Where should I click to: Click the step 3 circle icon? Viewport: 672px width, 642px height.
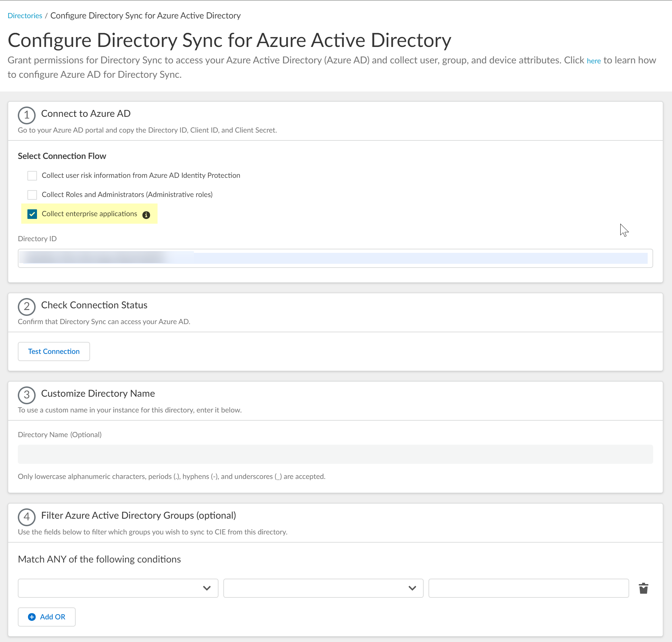(x=27, y=395)
